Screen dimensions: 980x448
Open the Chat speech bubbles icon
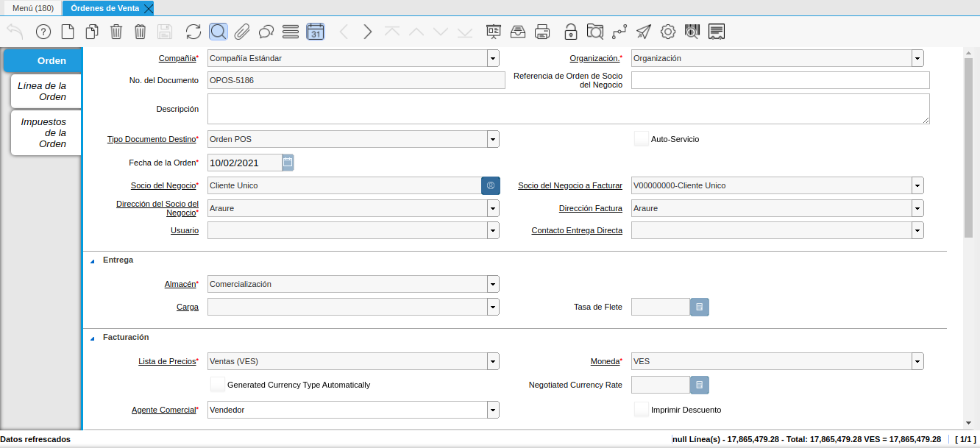click(266, 32)
